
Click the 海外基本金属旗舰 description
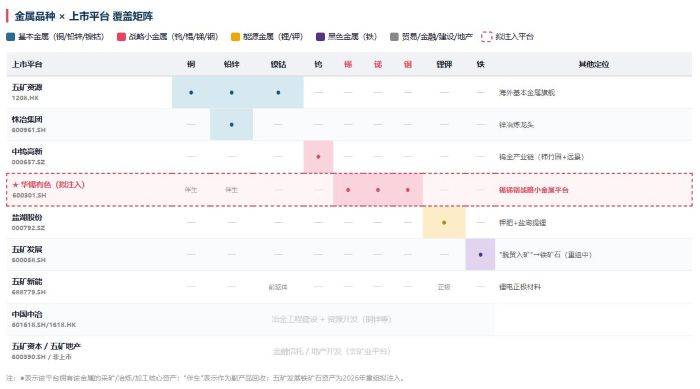527,92
